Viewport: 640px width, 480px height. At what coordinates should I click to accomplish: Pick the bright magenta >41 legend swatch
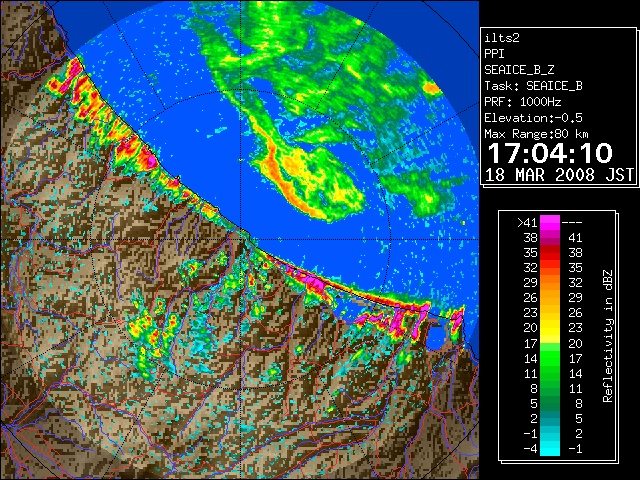pyautogui.click(x=550, y=222)
